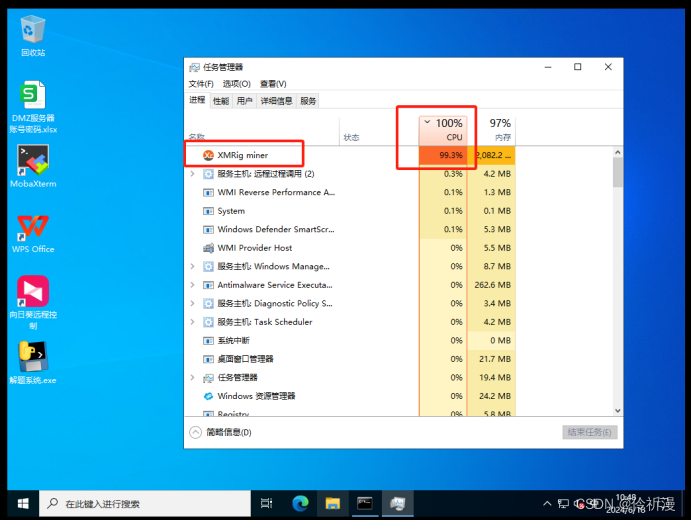Viewport: 692px width, 521px height.
Task: Switch to the 服务 tab
Action: coord(308,101)
